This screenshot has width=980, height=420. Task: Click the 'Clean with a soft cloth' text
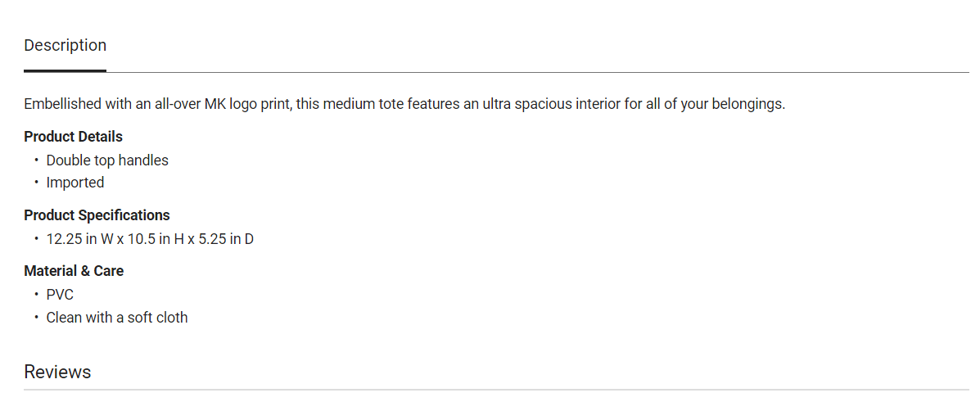click(117, 318)
